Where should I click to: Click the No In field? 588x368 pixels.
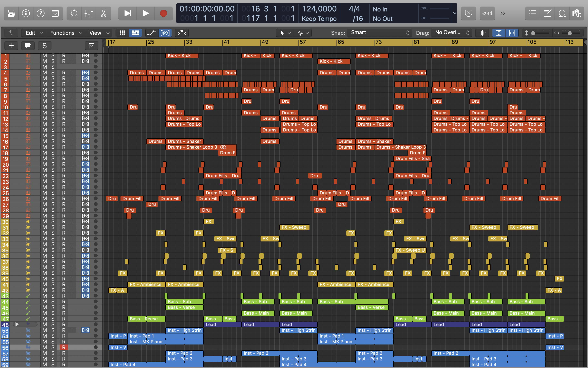tap(380, 9)
